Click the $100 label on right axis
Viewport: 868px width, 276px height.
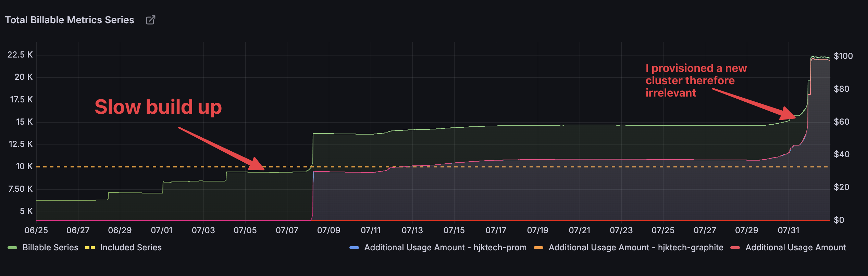click(843, 56)
